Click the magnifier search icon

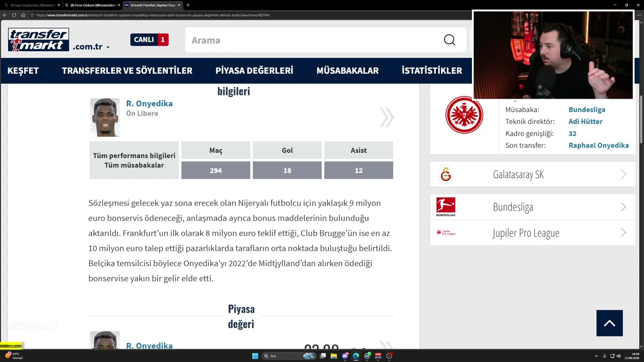(x=449, y=40)
